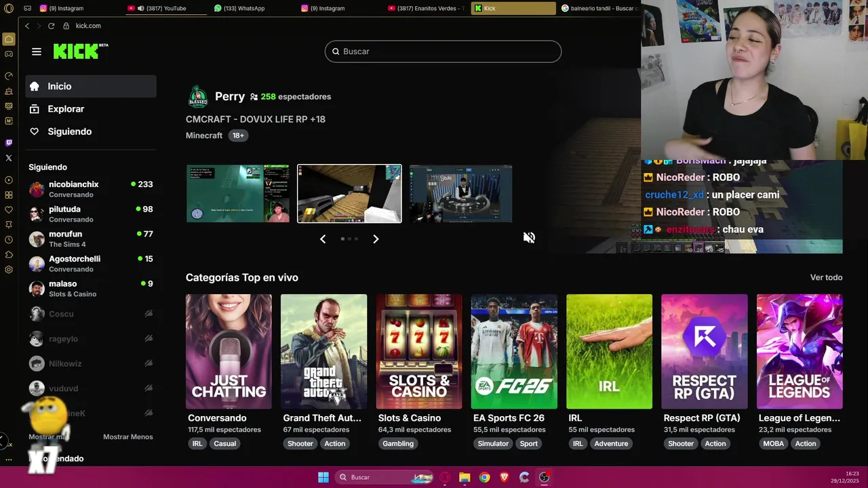Click the MOBA tag under League of Legends
This screenshot has width=868, height=488.
click(773, 444)
